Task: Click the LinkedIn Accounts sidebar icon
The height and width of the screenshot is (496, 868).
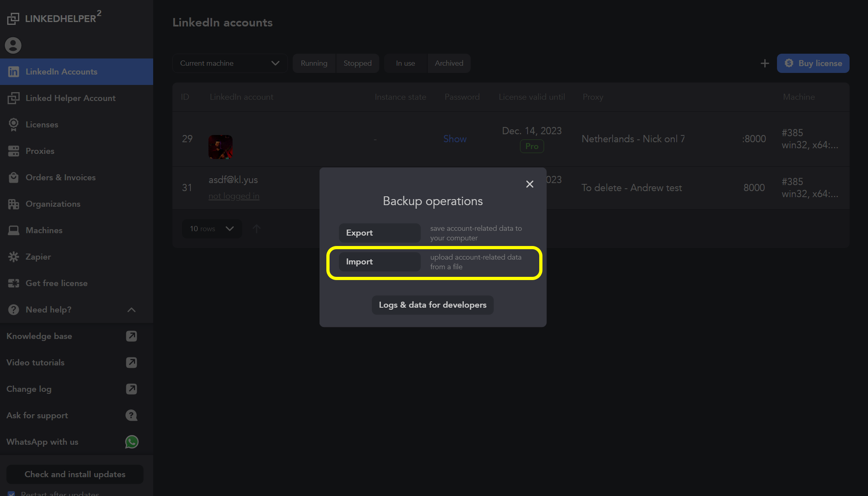Action: [14, 72]
